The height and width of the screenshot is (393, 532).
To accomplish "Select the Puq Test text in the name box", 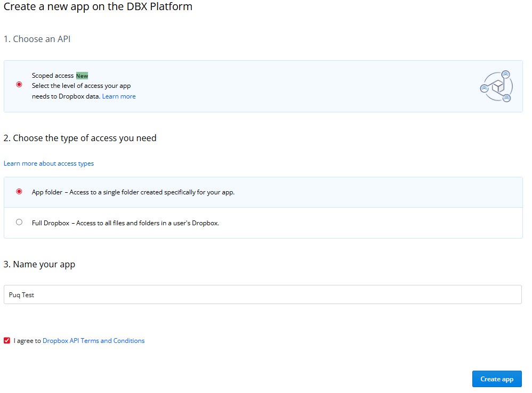I will pos(22,294).
